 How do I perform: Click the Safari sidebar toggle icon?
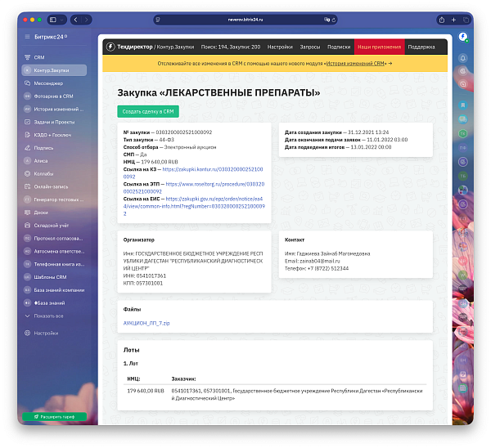click(53, 20)
